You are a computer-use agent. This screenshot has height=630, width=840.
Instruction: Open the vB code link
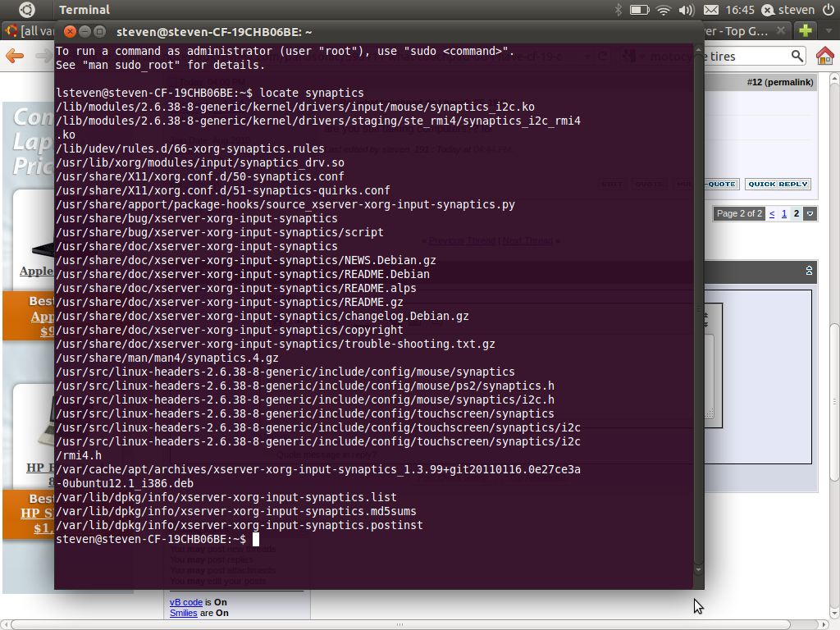[186, 602]
